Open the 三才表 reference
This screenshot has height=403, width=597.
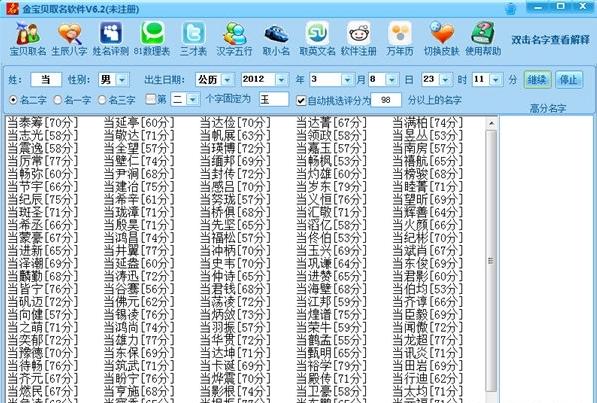click(193, 39)
